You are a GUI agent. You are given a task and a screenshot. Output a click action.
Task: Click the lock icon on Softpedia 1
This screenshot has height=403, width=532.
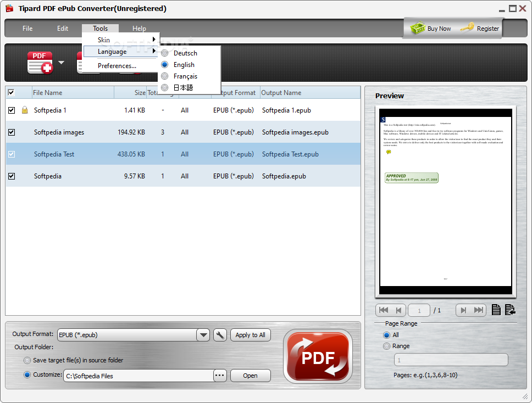click(25, 110)
